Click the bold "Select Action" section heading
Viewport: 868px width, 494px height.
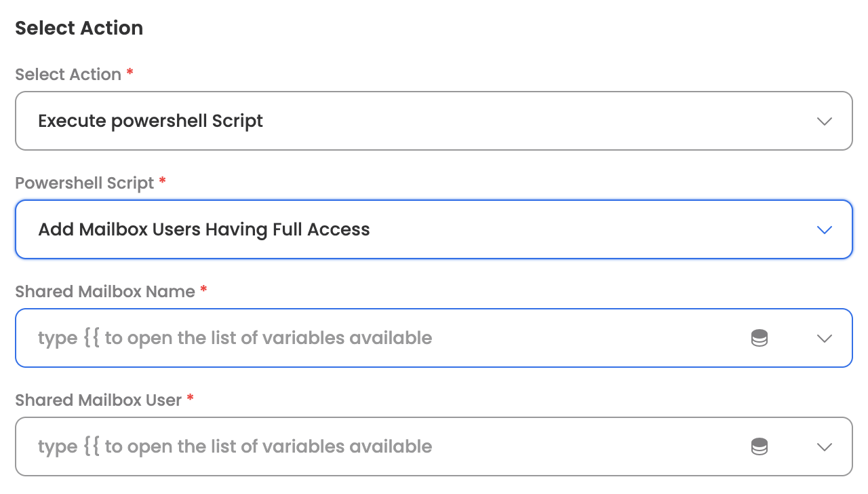coord(79,28)
